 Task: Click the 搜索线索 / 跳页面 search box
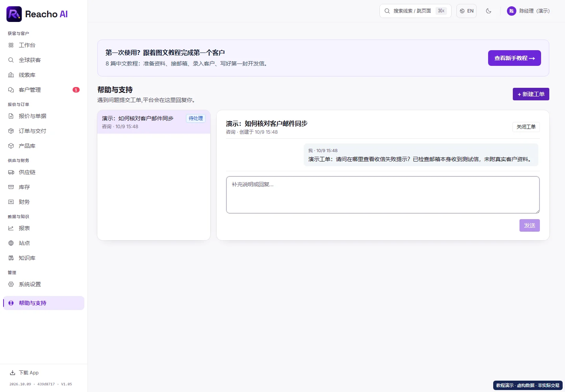tap(416, 11)
